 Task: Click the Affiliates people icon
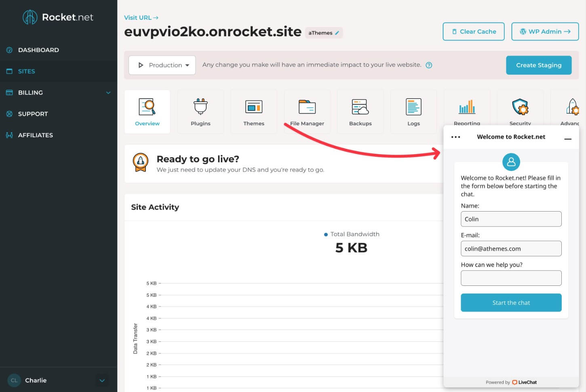pos(9,135)
